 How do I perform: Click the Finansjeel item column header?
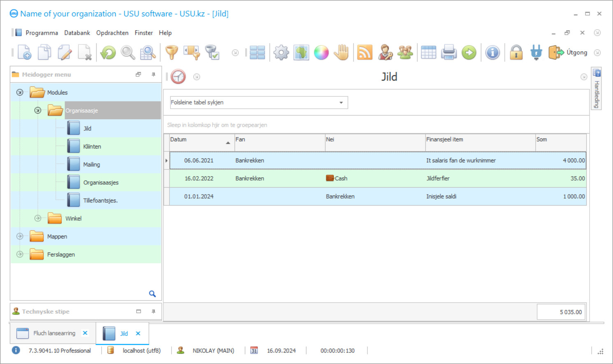coord(480,142)
